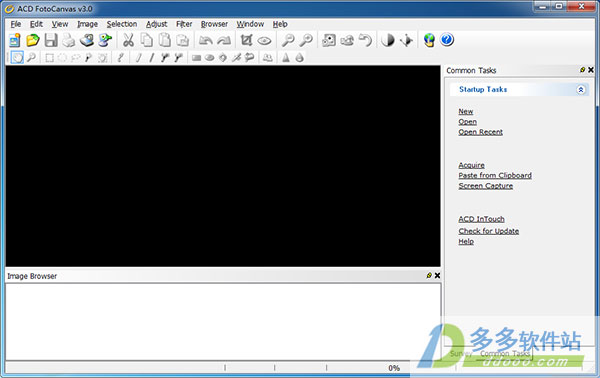Open the Selection menu
The height and width of the screenshot is (378, 600).
(x=122, y=24)
